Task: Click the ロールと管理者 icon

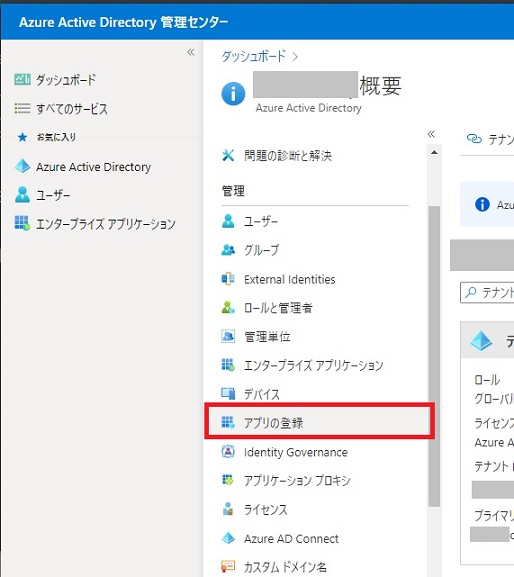Action: tap(228, 308)
